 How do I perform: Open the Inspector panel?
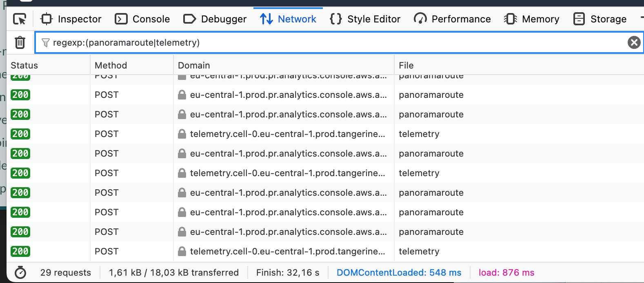coord(71,19)
